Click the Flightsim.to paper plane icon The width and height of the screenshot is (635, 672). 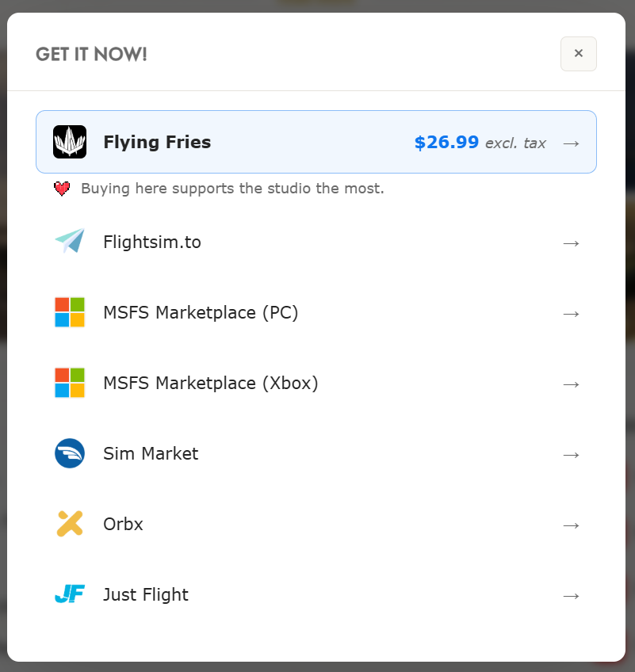pyautogui.click(x=70, y=241)
